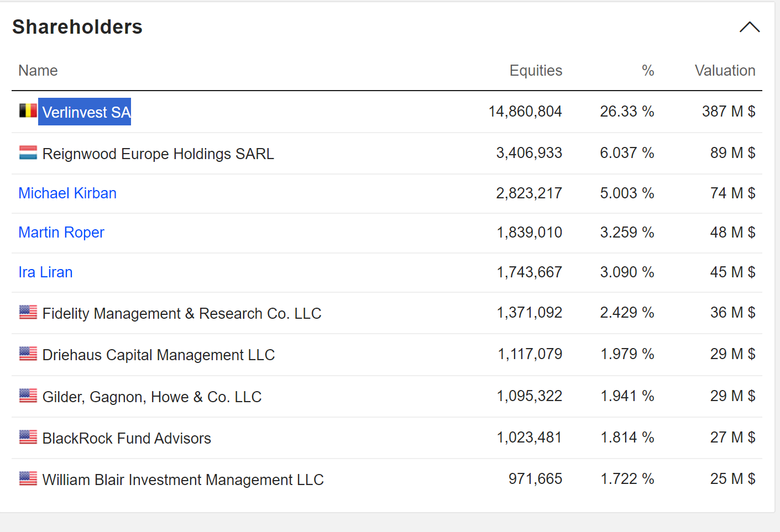The width and height of the screenshot is (780, 532).
Task: Click the US flag beside Driehaus Capital Management
Action: (x=28, y=354)
